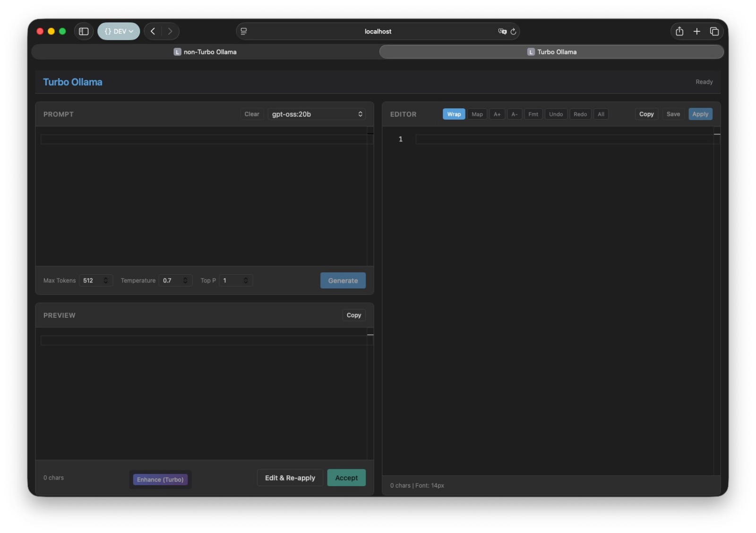756x533 pixels.
Task: Click the editor scrollbar marker
Action: tap(717, 134)
